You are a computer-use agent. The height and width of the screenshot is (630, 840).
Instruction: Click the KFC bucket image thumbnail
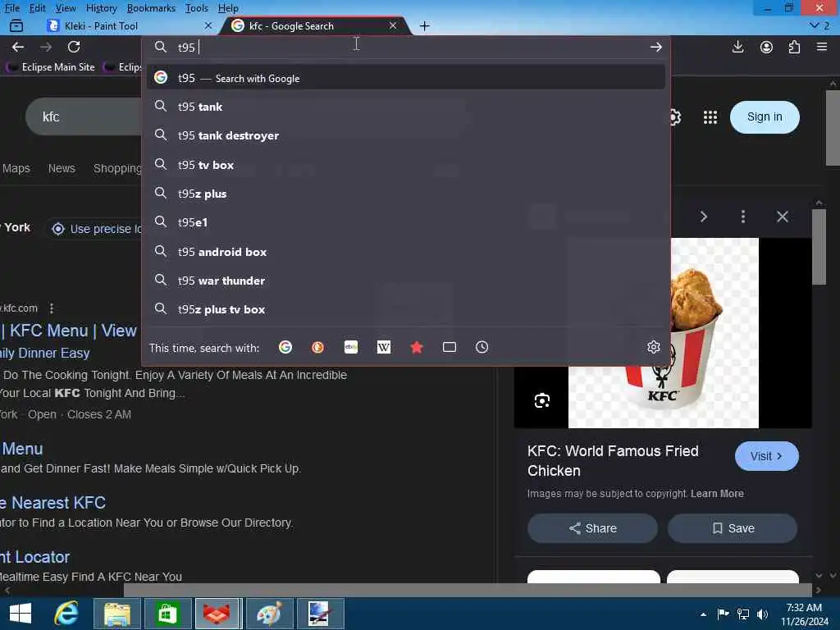663,333
